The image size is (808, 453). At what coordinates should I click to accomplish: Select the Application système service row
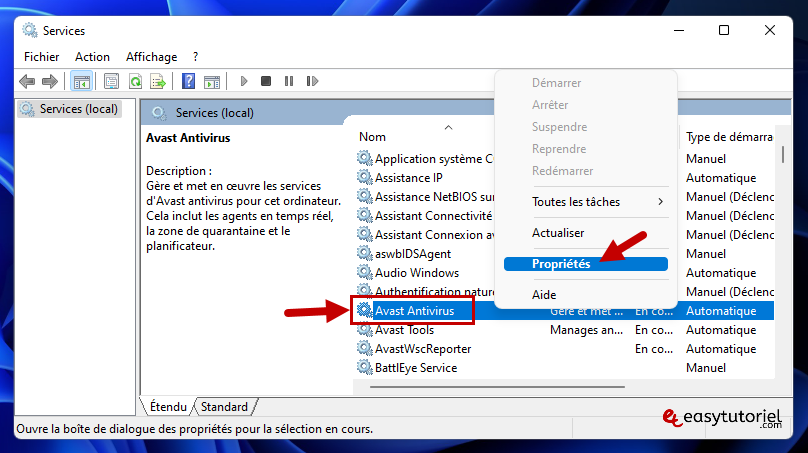point(434,159)
